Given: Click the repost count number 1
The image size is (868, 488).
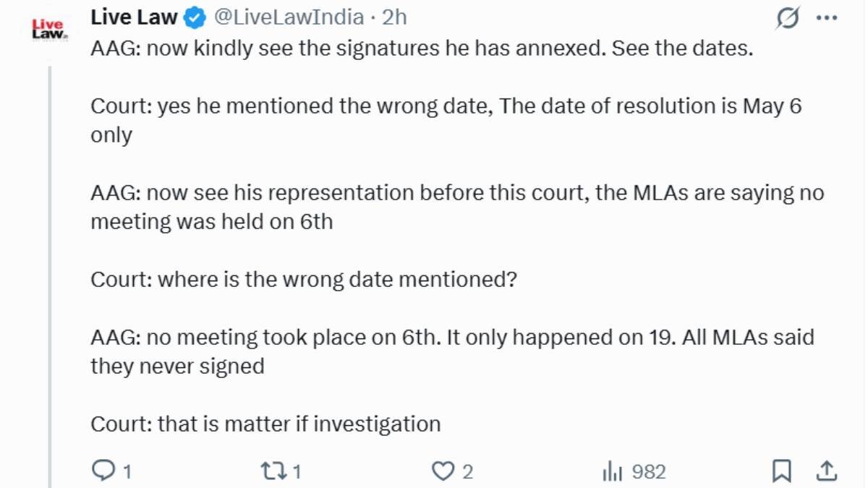Looking at the screenshot, I should tap(296, 472).
